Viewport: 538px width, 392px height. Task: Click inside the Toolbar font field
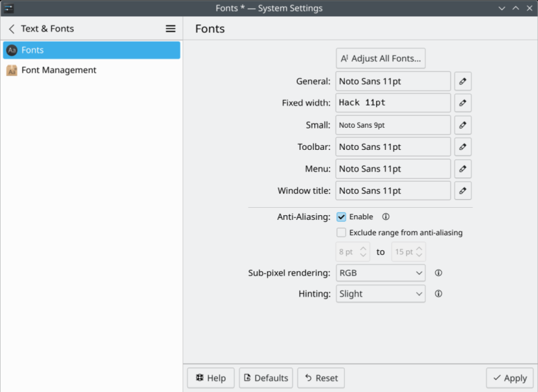point(393,147)
